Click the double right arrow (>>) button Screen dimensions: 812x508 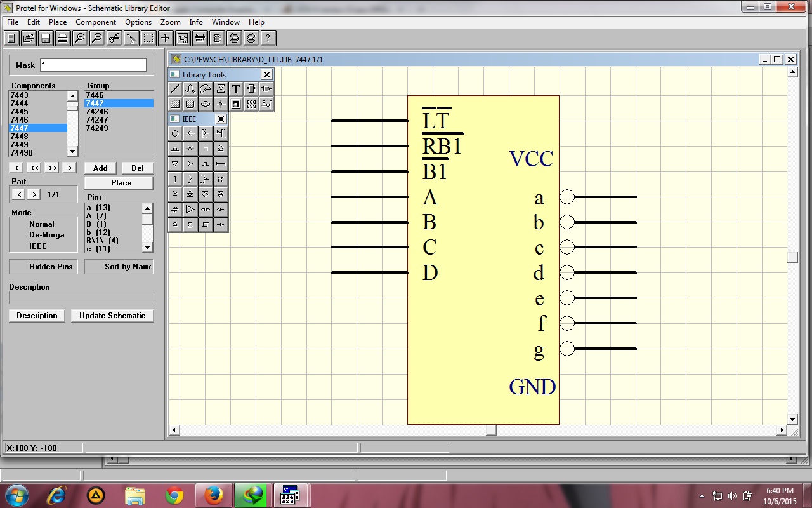tap(52, 168)
